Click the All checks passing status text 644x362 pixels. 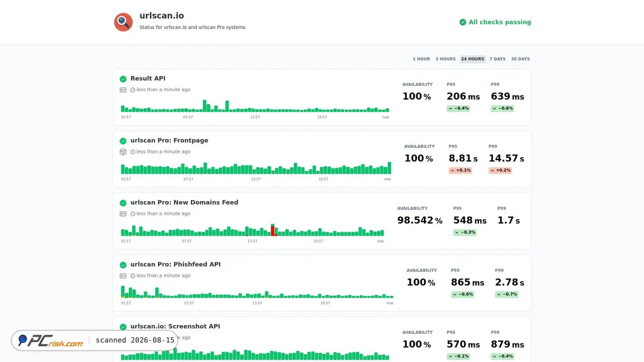click(500, 22)
